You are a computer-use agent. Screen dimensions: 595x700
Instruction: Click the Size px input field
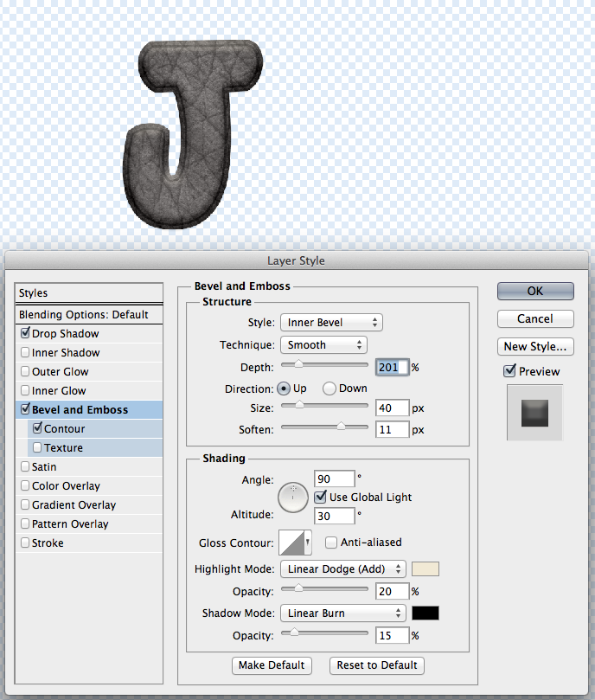(393, 408)
